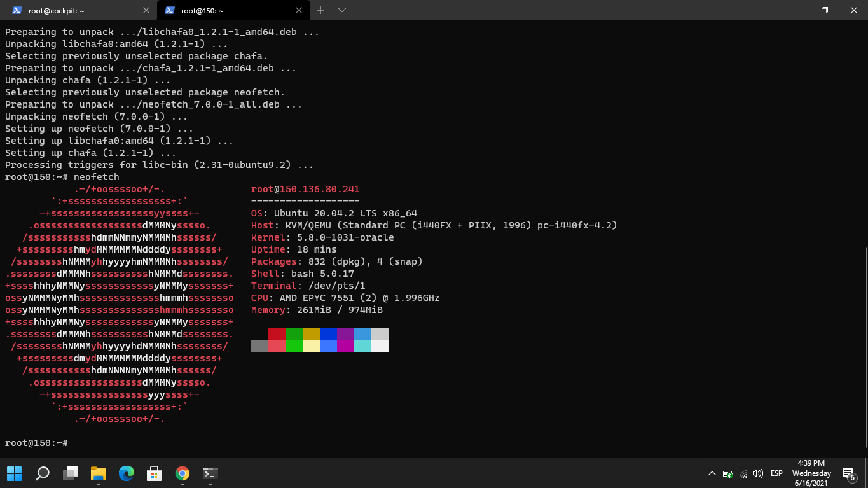Expand the terminal profiles dropdown chevron
The height and width of the screenshot is (488, 868).
[x=342, y=10]
